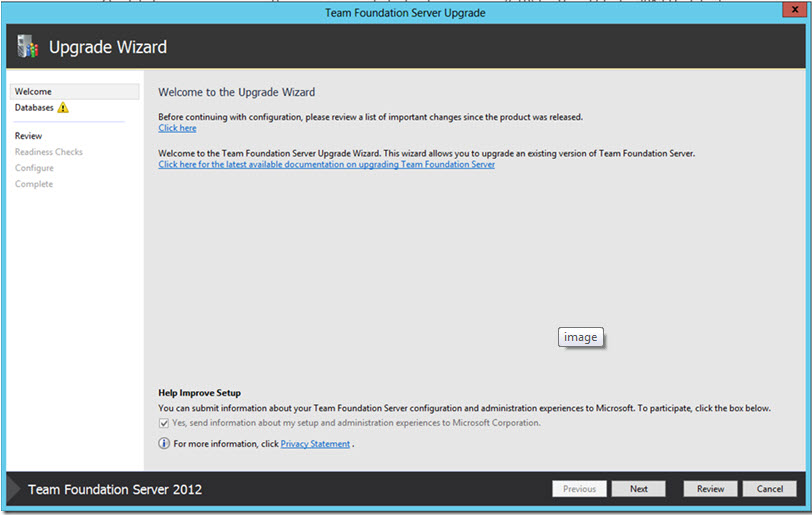Click the Next button
This screenshot has width=812, height=515.
click(639, 489)
